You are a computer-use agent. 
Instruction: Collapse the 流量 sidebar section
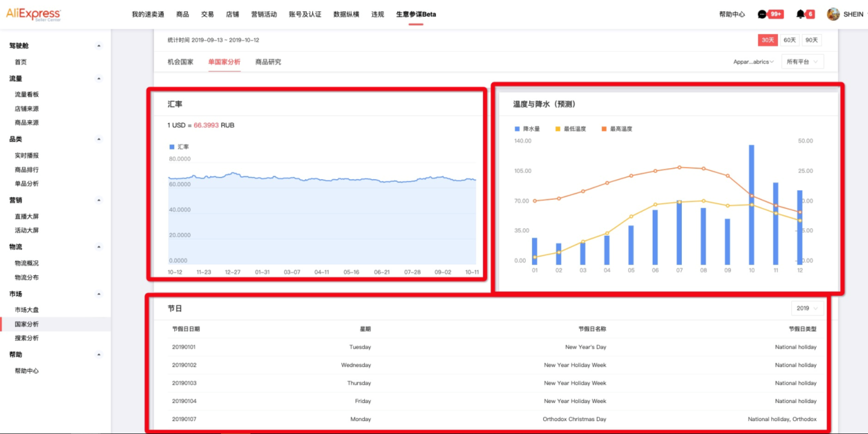point(99,79)
